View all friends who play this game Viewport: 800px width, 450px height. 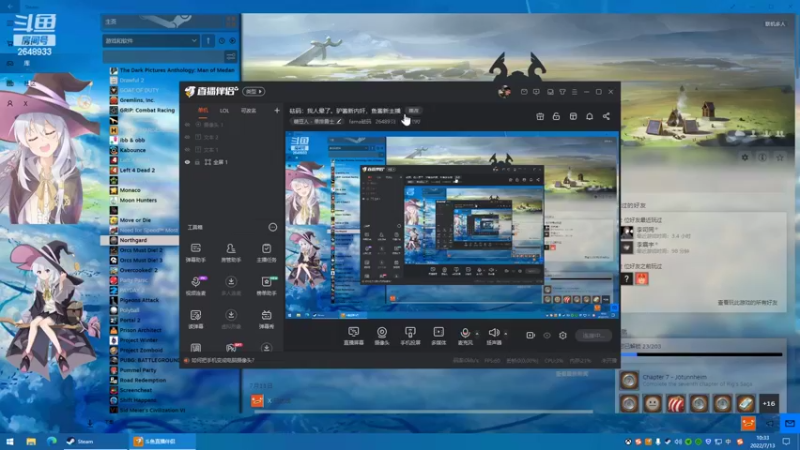click(747, 303)
